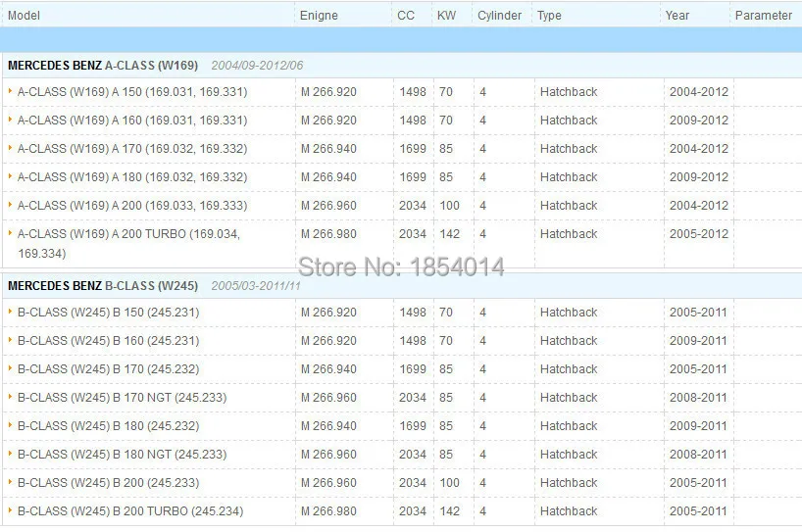Open A-CLASS (W169) A 200 TURBO entry
This screenshot has height=532, width=802.
click(128, 243)
